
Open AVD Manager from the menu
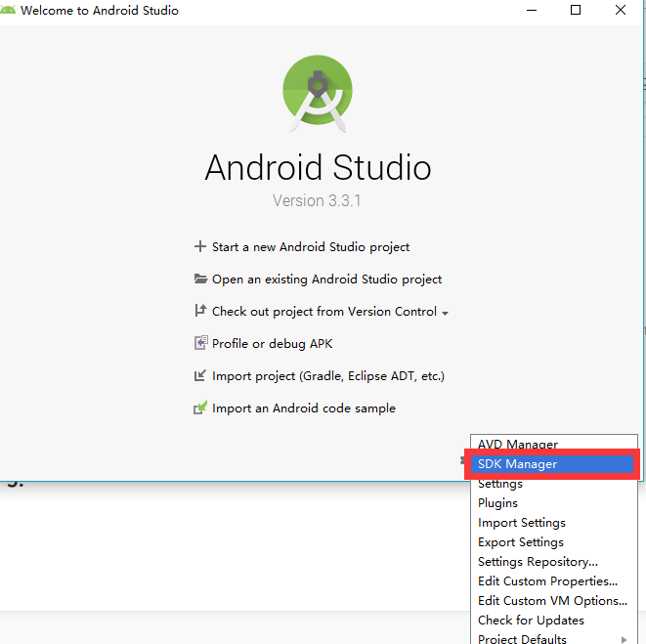coord(554,445)
